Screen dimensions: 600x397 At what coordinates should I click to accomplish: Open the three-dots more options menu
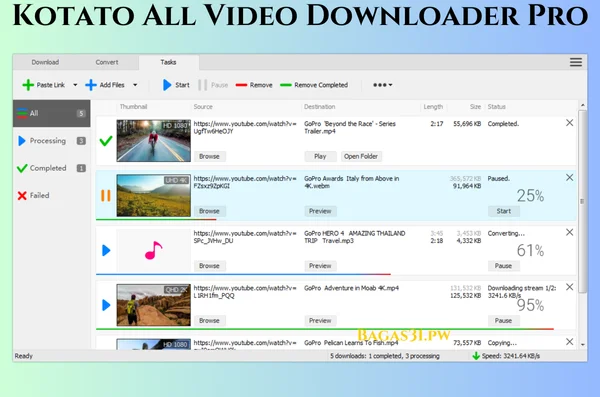coord(383,85)
